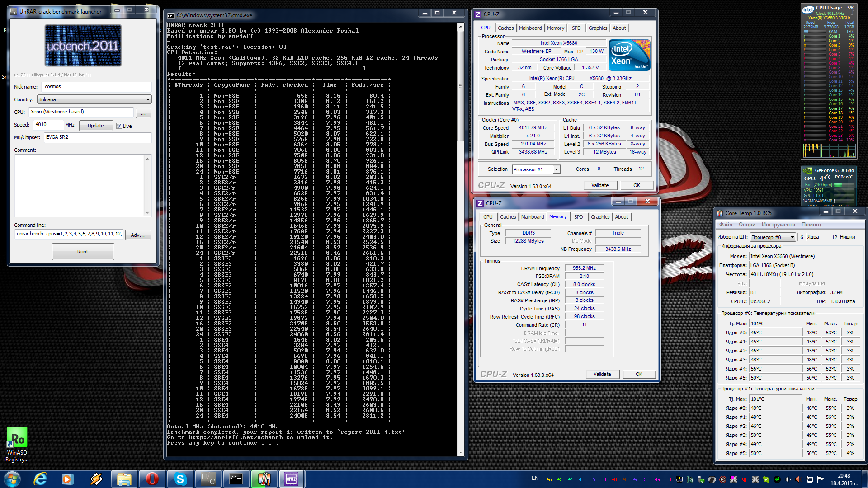Switch to Mainboard tab in upper CPU-Z
Screen dimensions: 868x488
pos(530,28)
